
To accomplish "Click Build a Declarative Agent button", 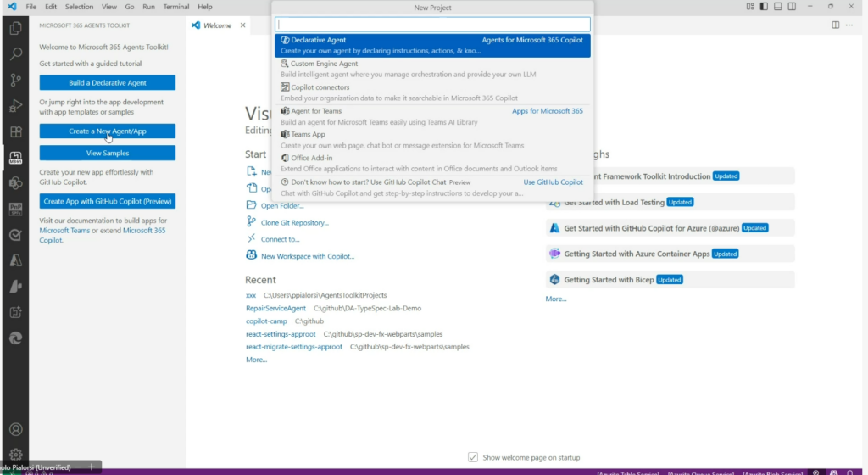I will pyautogui.click(x=108, y=82).
